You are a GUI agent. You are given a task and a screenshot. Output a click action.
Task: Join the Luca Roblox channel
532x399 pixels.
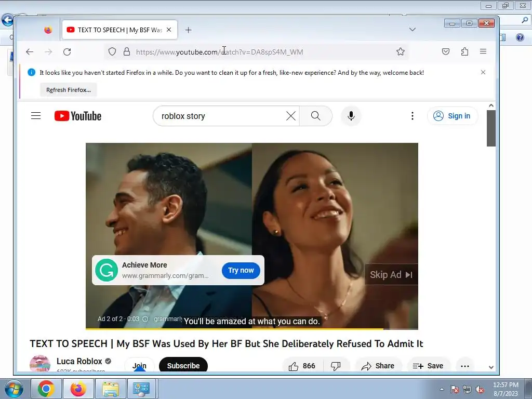139,365
